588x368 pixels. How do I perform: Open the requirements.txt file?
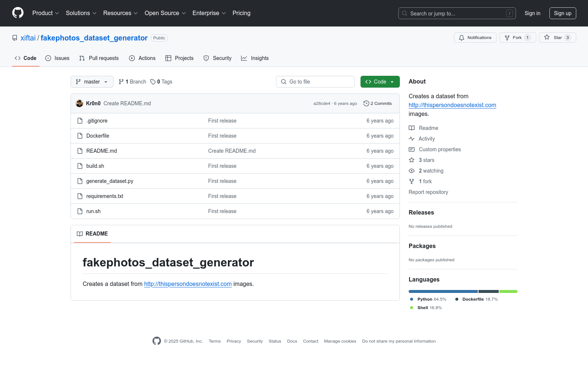[x=105, y=196]
